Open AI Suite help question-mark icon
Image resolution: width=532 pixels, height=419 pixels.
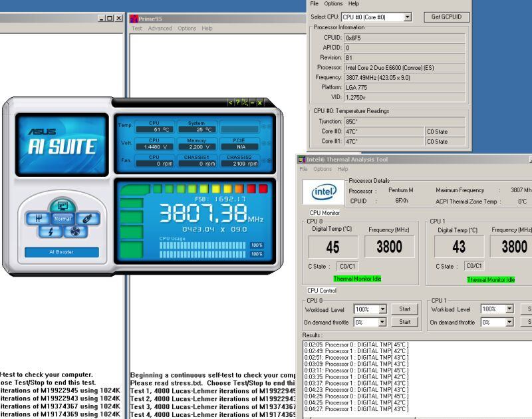coord(237,102)
